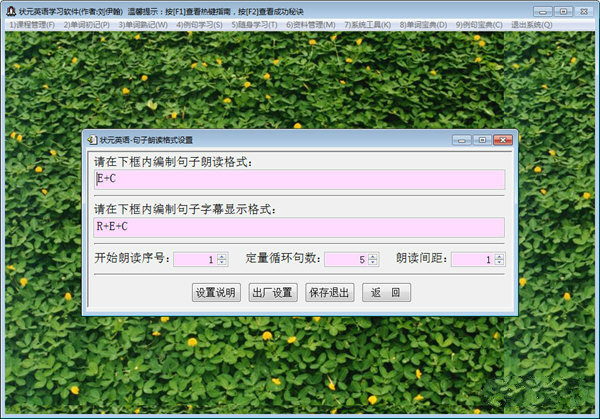600x419 pixels.
Task: Open the 3)单词熟记(W) menu
Action: [143, 25]
